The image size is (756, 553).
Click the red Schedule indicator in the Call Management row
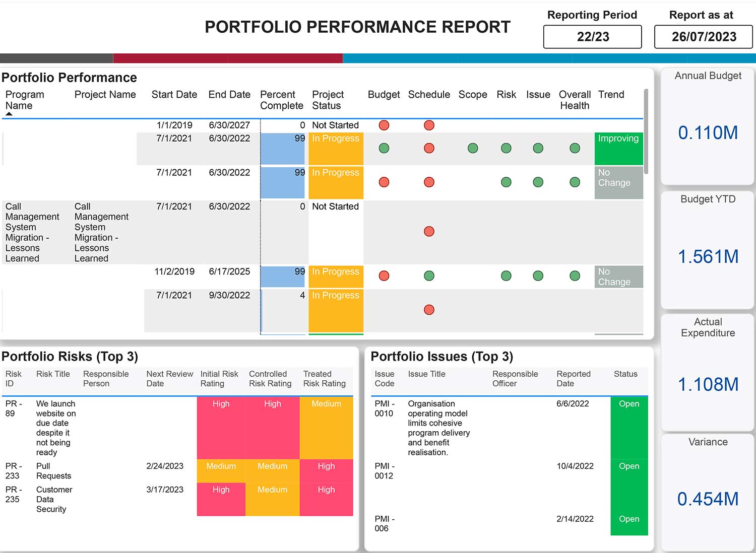point(429,232)
